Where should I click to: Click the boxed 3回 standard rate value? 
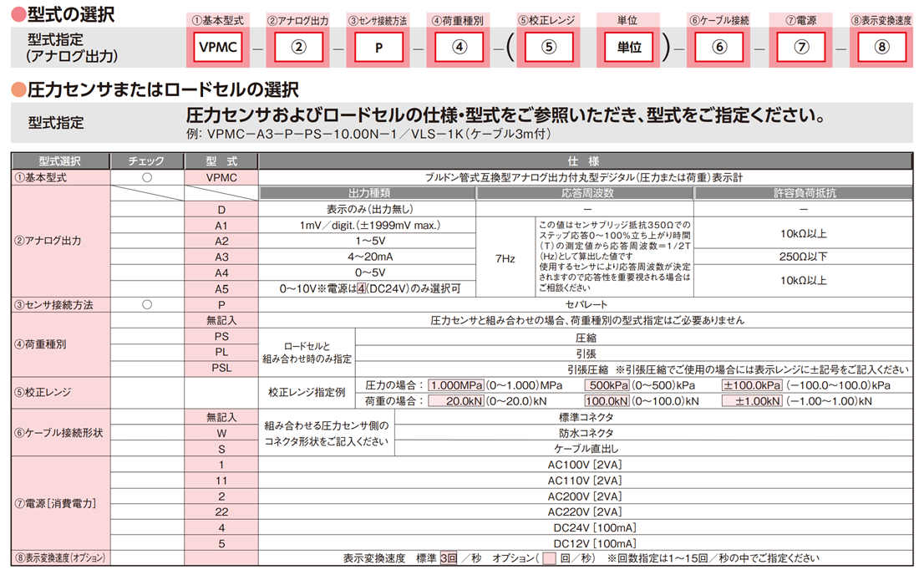click(x=449, y=558)
